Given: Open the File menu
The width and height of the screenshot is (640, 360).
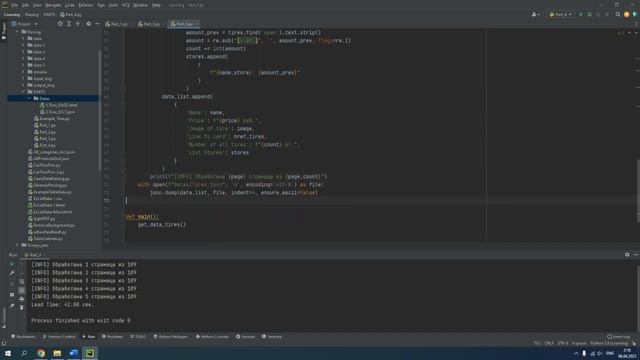Looking at the screenshot, I should coord(15,5).
